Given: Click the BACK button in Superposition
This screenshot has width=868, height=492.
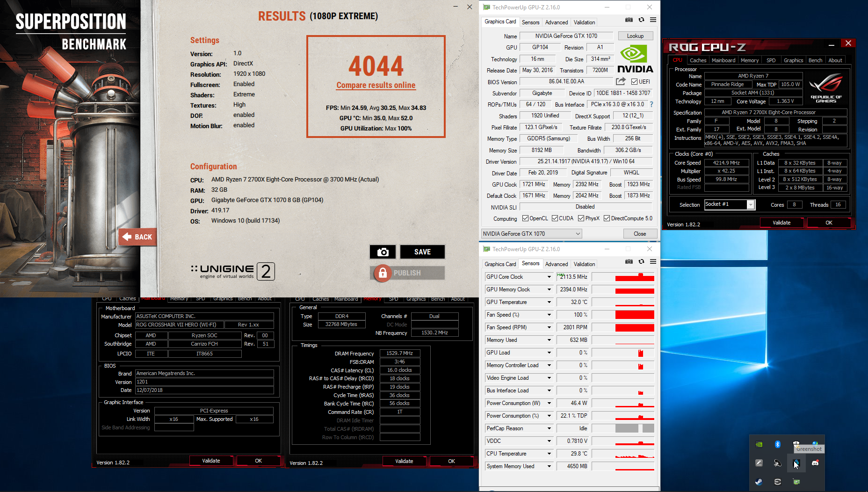Looking at the screenshot, I should coord(138,237).
